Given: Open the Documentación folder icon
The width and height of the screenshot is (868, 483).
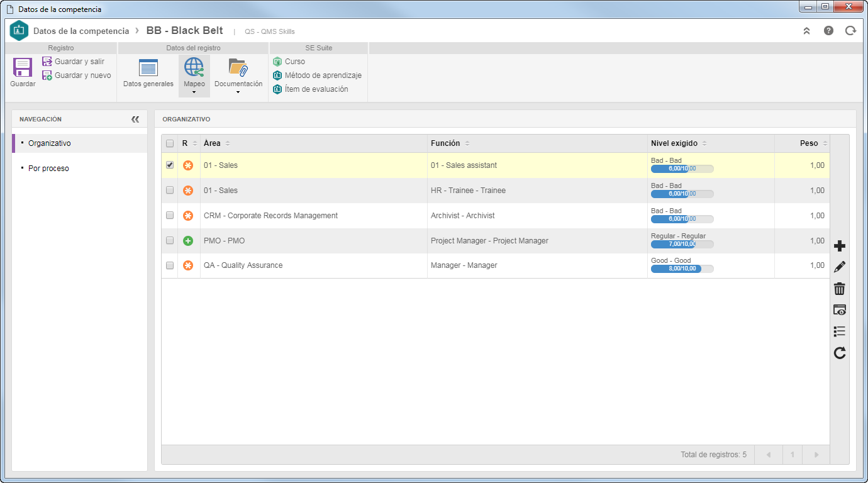Looking at the screenshot, I should [238, 67].
